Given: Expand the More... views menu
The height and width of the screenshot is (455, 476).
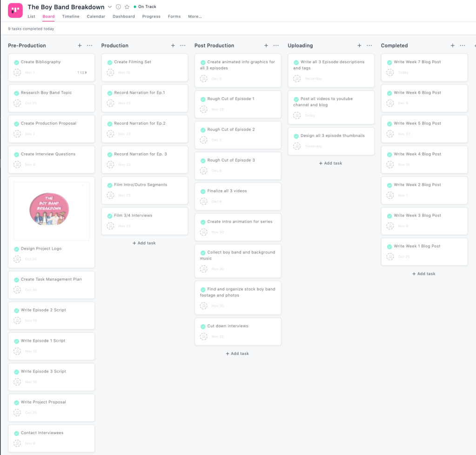Looking at the screenshot, I should (194, 17).
